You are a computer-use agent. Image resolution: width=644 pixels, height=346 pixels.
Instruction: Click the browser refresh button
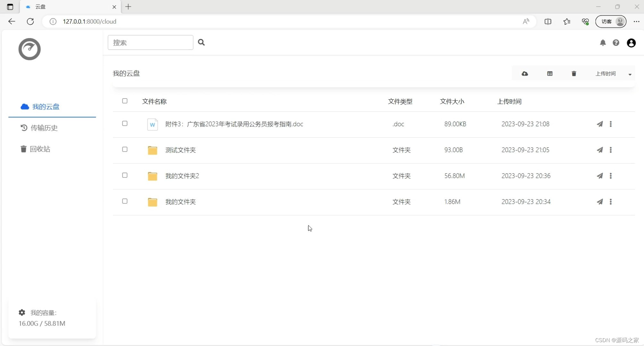[x=30, y=21]
